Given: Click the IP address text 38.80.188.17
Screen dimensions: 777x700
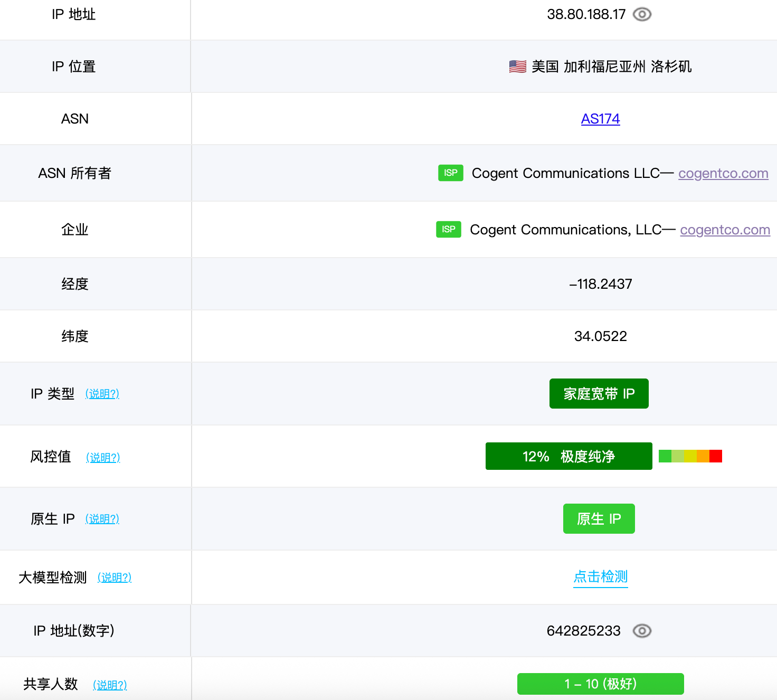Looking at the screenshot, I should 586,14.
